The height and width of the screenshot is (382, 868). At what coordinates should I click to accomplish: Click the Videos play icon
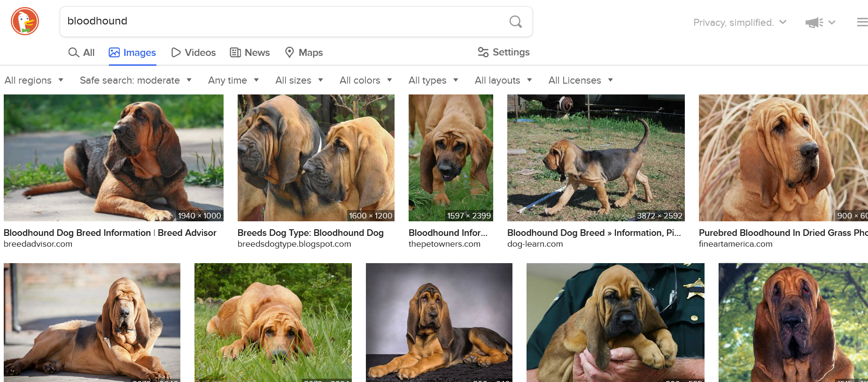click(x=176, y=53)
